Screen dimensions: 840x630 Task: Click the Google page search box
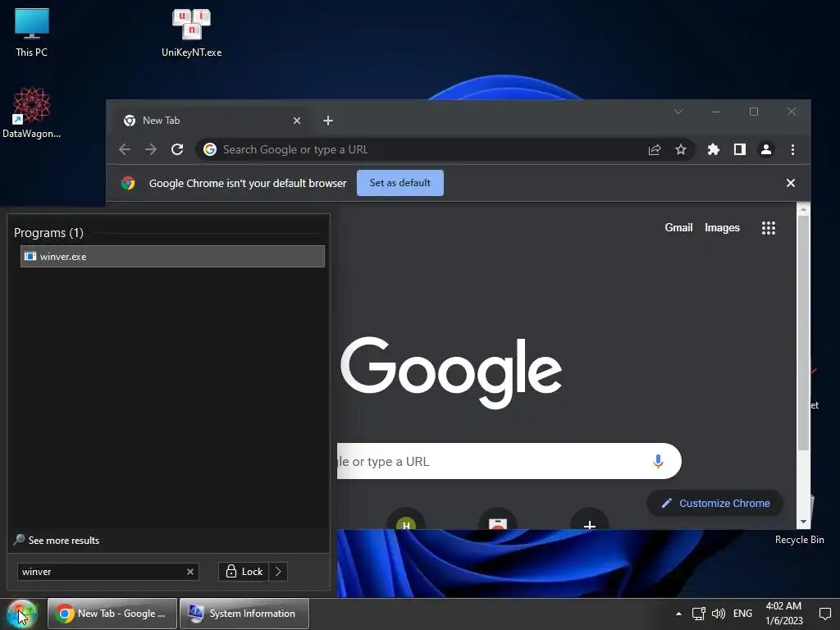[x=509, y=461]
